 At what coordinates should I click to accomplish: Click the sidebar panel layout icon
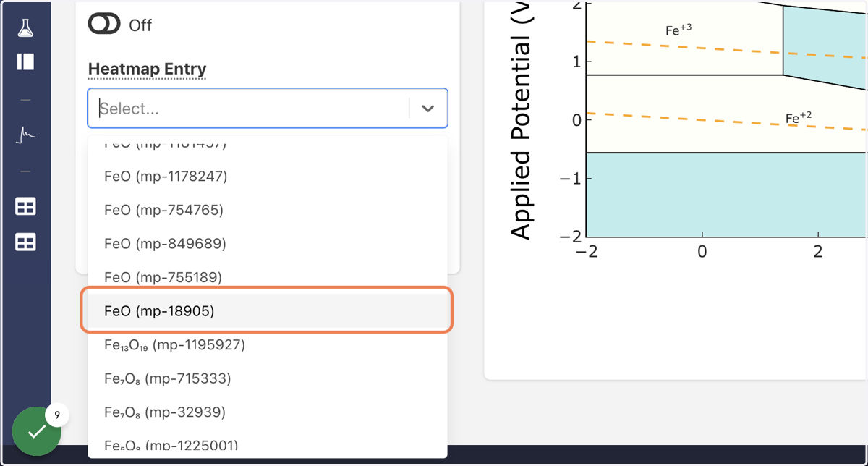[x=25, y=62]
